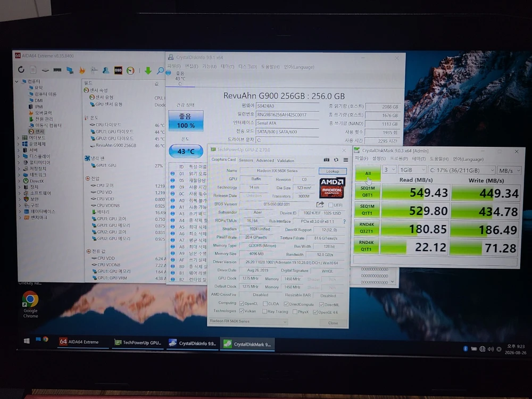532x399 pixels.
Task: Toggle UEFI checkbox in GPU-Z
Action: 330,205
